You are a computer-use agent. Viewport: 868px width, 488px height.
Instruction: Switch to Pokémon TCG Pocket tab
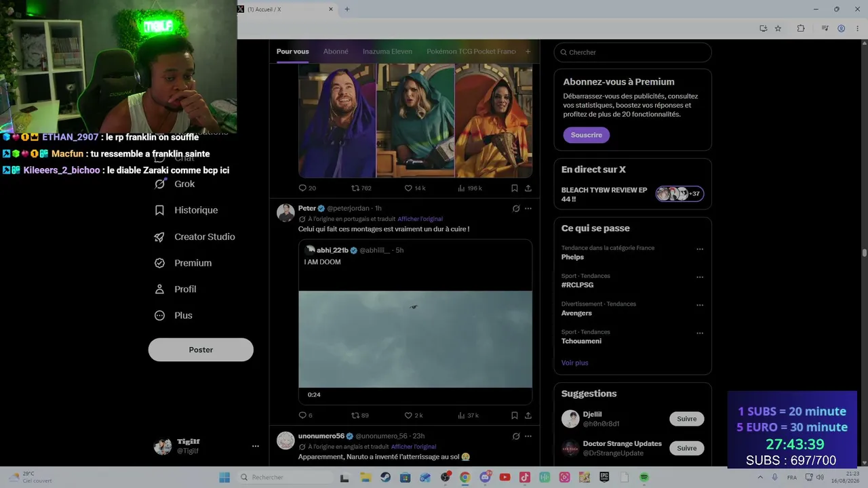471,52
